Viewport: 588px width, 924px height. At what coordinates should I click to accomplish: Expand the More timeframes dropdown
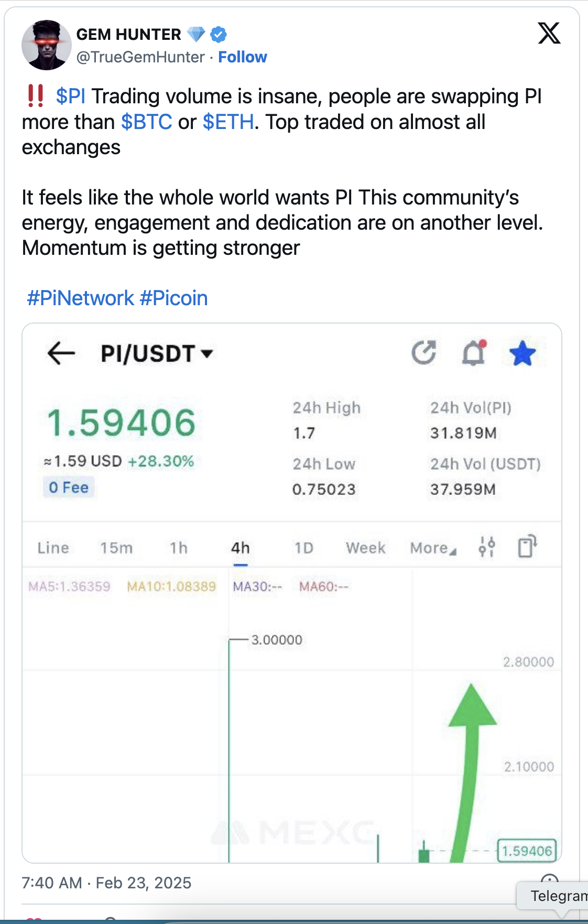pyautogui.click(x=431, y=547)
